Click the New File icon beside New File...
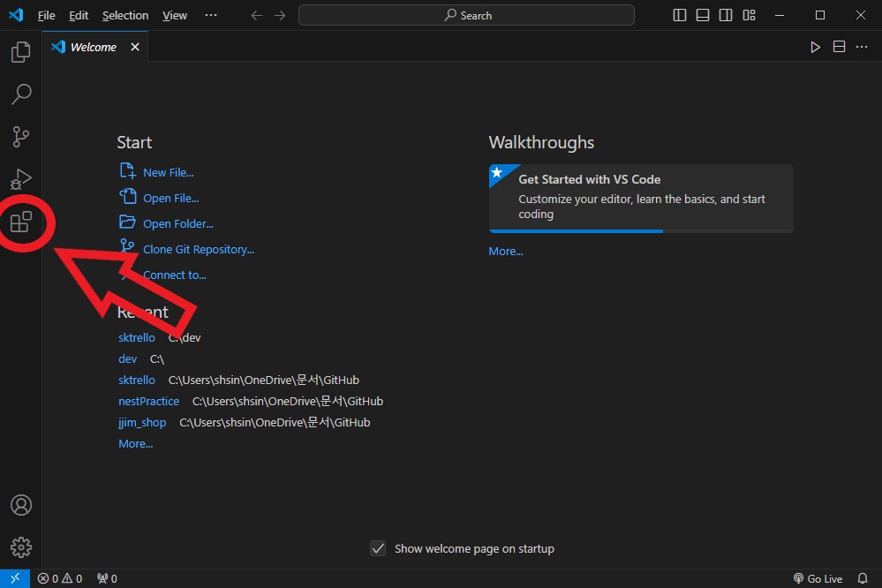 click(128, 170)
